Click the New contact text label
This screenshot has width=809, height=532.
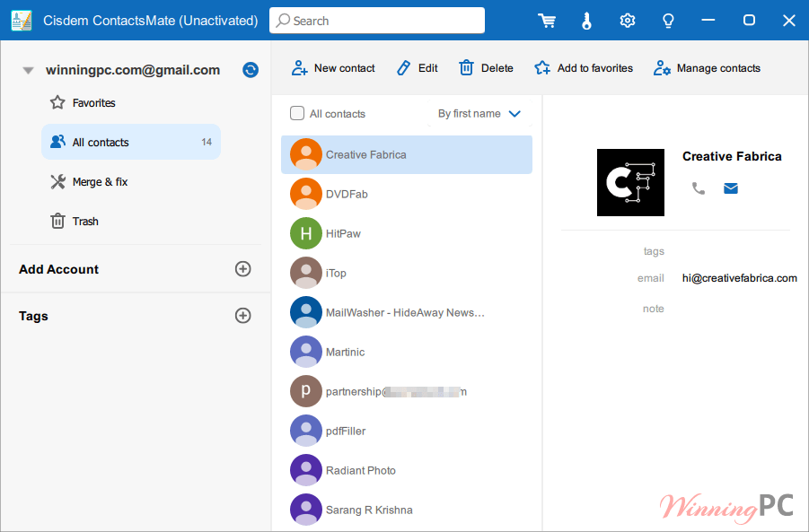point(344,68)
